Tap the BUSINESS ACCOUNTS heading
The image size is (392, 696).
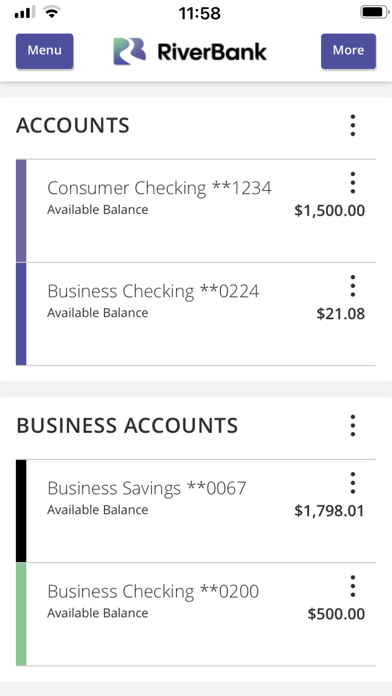pos(127,426)
